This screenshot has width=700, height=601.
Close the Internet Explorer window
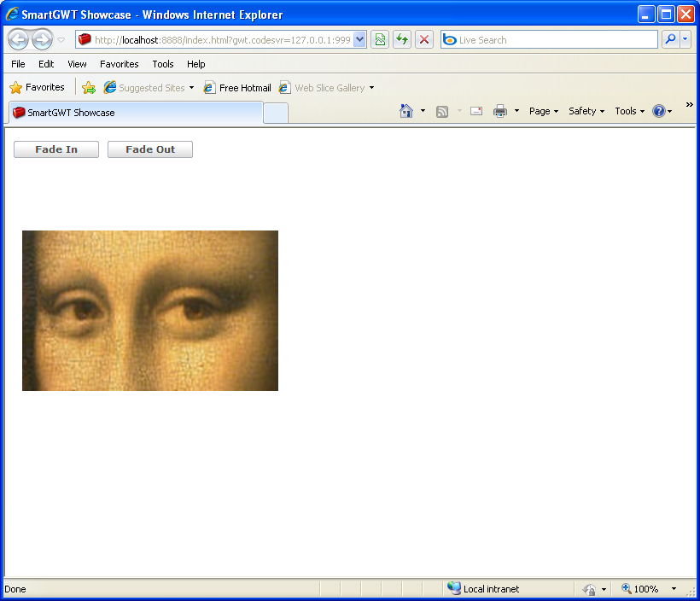click(685, 15)
